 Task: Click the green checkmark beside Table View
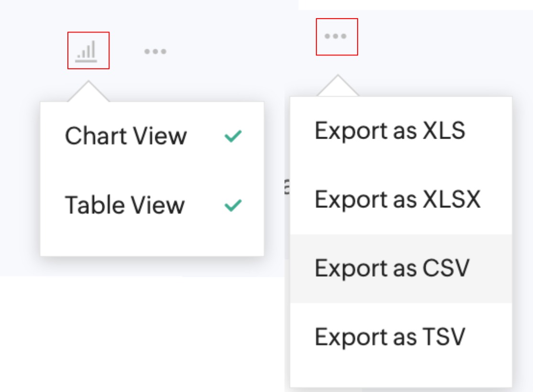pos(233,206)
